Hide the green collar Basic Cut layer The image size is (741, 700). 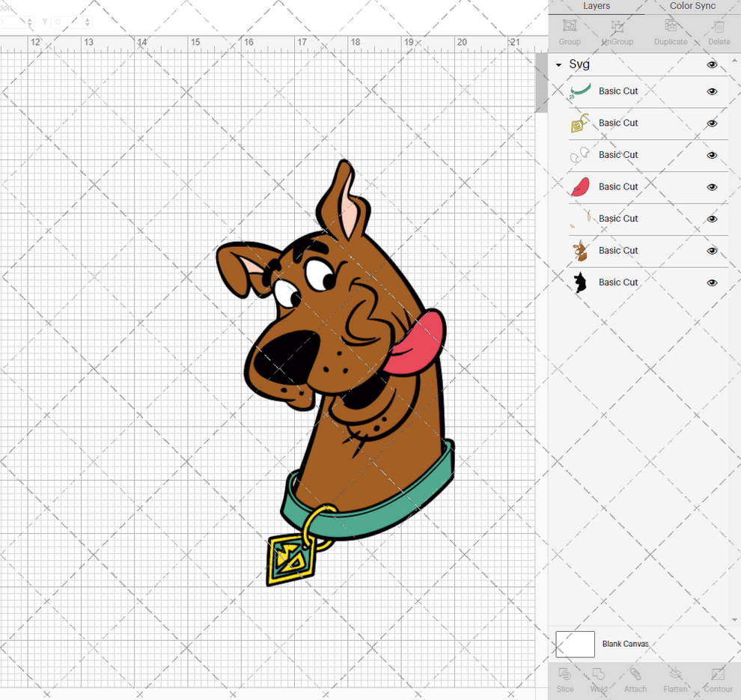coord(712,91)
